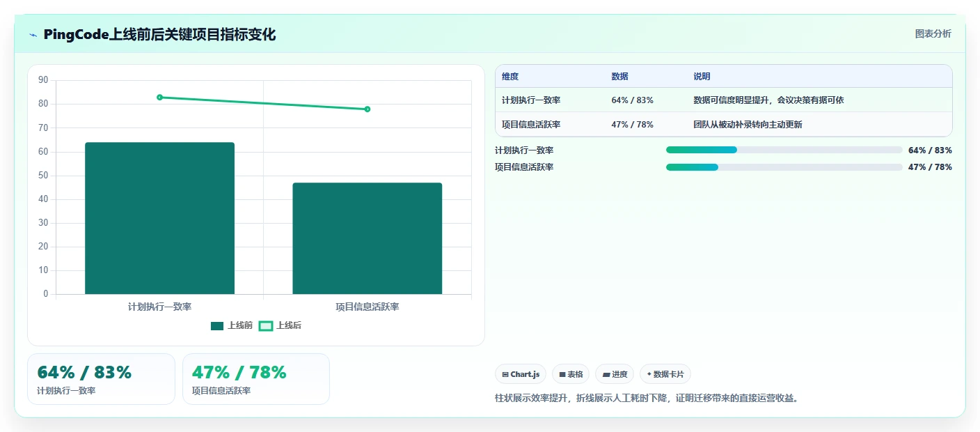Select the Chart.js tag chip
This screenshot has height=432, width=980.
[x=521, y=374]
